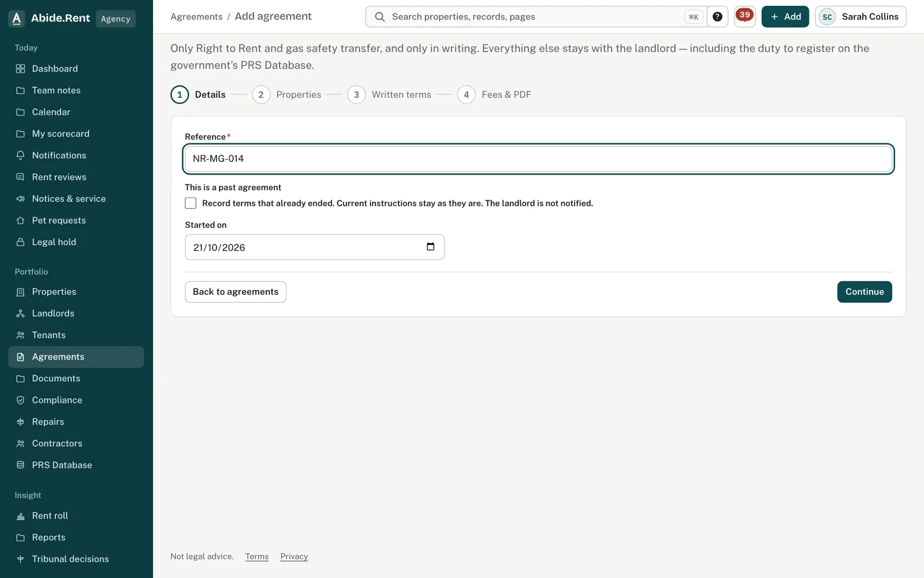Focus the Reference input field
Image resolution: width=924 pixels, height=578 pixels.
(538, 159)
